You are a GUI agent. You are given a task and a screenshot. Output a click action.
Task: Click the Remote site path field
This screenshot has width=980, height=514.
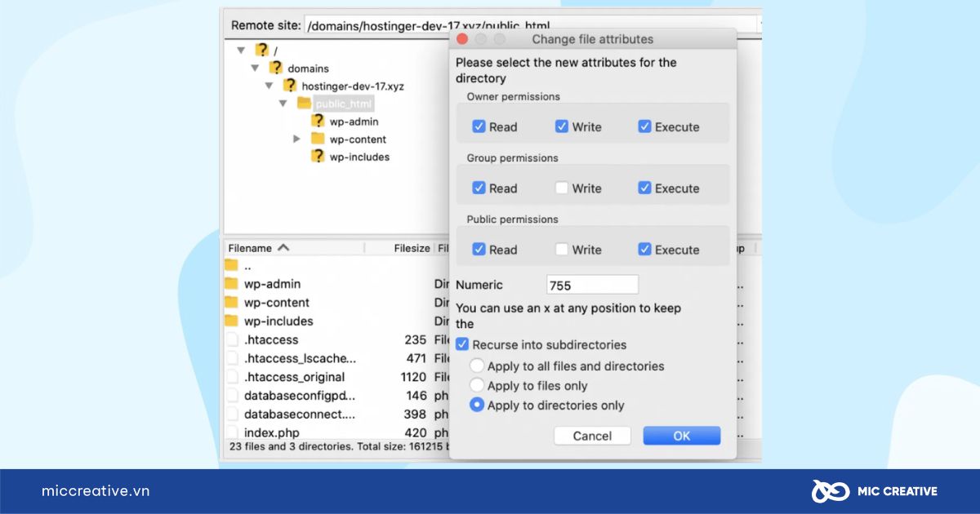(x=531, y=25)
